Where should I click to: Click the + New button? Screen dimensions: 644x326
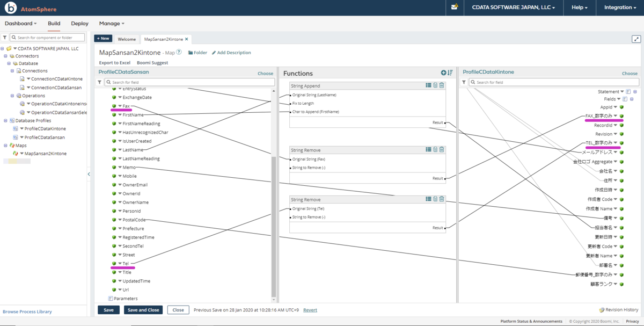pyautogui.click(x=103, y=39)
